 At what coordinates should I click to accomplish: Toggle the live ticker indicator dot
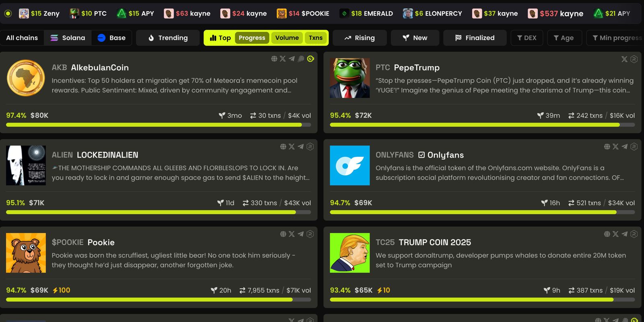coord(8,13)
